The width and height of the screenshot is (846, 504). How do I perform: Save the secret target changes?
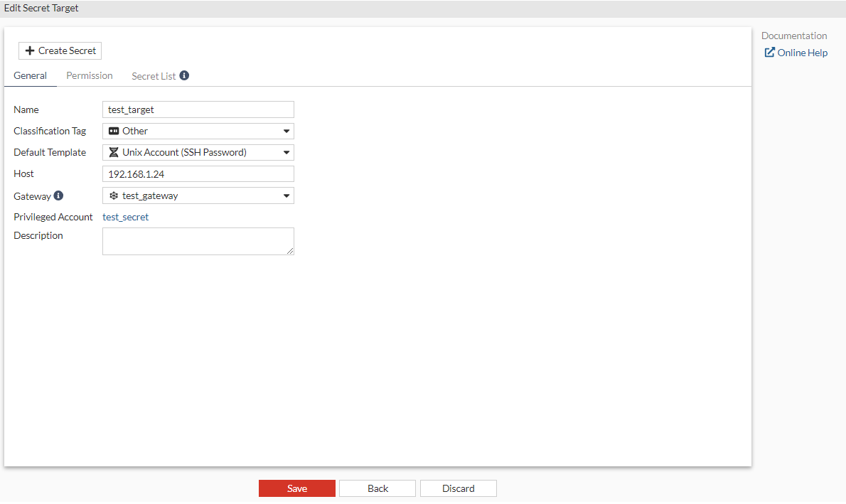click(296, 488)
